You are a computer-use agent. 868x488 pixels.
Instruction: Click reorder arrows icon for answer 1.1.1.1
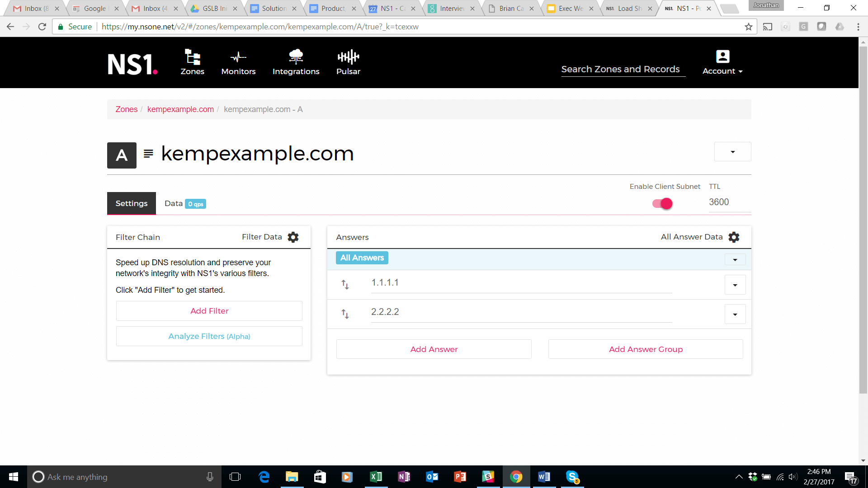point(345,285)
